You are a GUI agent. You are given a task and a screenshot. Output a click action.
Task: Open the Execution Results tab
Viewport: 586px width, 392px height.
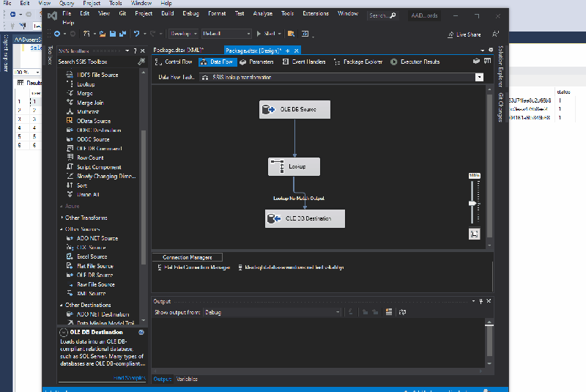pos(415,62)
